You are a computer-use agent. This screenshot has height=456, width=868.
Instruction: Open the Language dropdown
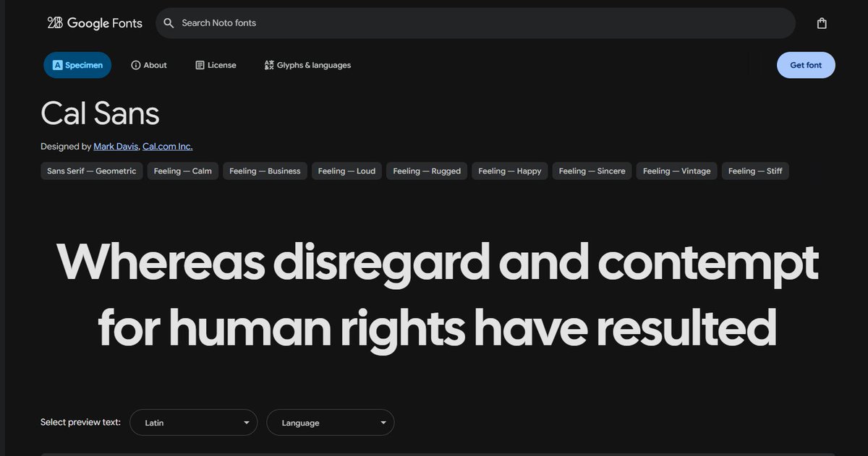click(331, 423)
